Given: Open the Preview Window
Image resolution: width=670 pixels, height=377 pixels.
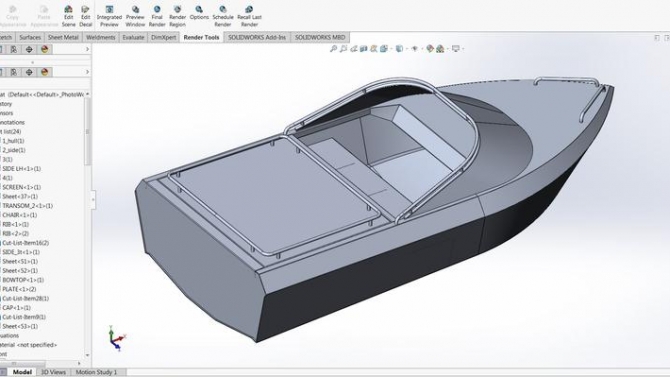Looking at the screenshot, I should coord(135,16).
